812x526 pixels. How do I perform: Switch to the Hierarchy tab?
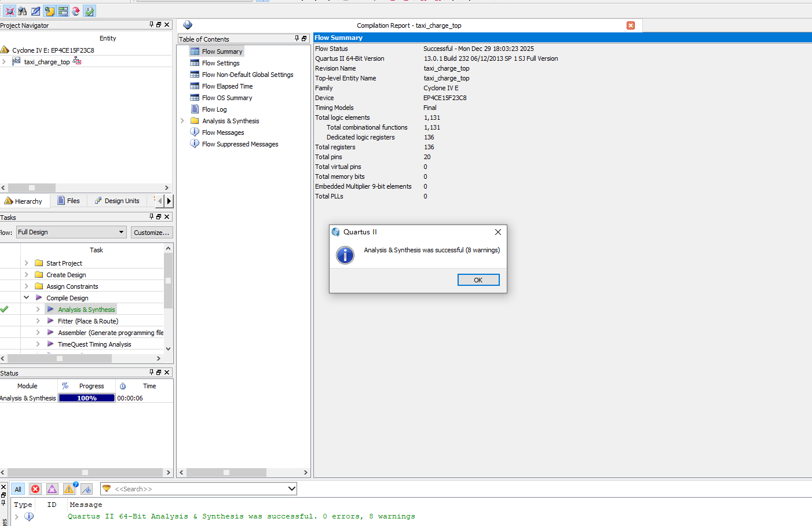(24, 201)
